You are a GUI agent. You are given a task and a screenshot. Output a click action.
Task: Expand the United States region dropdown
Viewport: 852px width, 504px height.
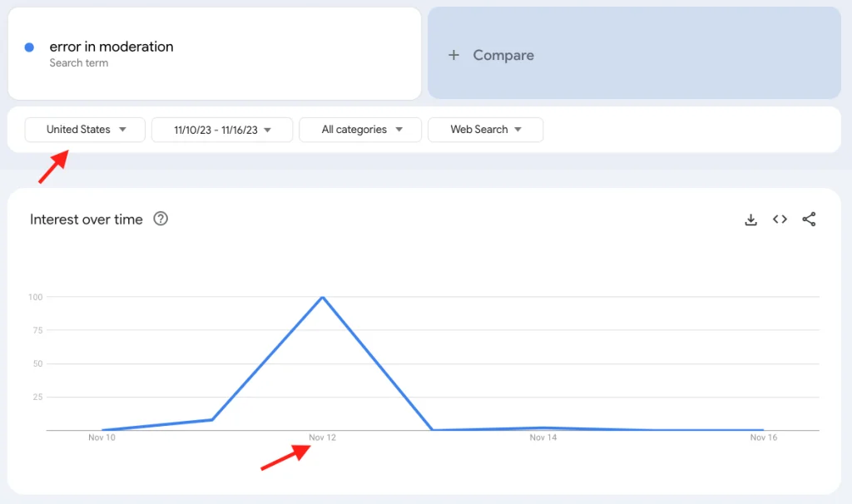click(85, 130)
